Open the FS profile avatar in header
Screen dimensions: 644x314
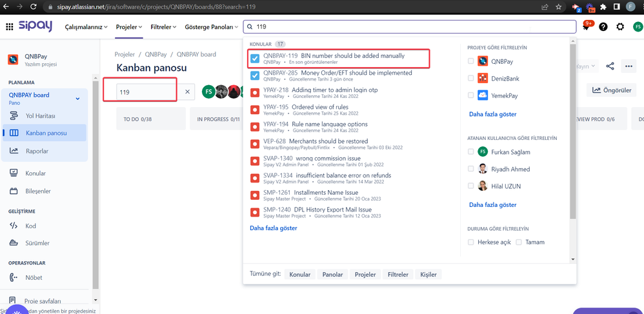pos(638,27)
